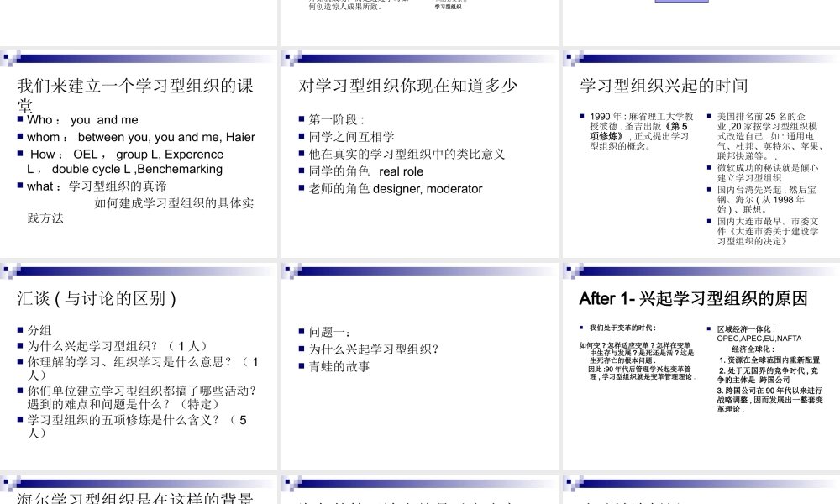Open the slide titled 汇谈(与讨论的区别)
The width and height of the screenshot is (840, 504).
click(139, 366)
